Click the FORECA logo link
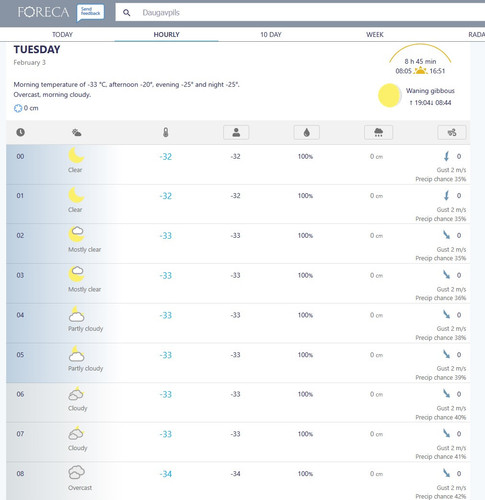 43,12
